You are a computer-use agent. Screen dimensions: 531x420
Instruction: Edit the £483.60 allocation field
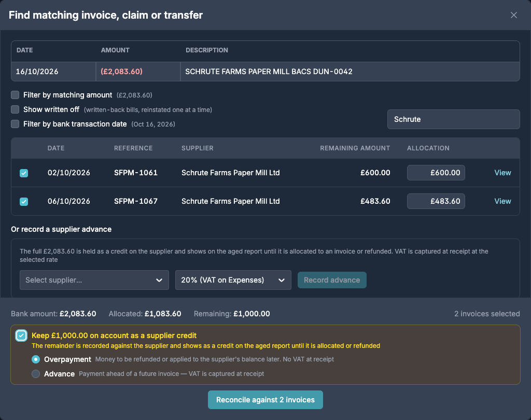436,201
